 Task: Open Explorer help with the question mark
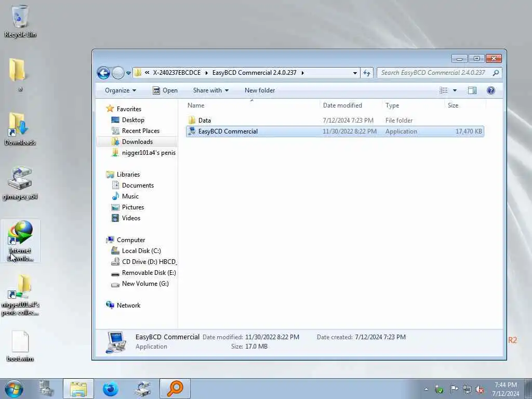coord(490,90)
